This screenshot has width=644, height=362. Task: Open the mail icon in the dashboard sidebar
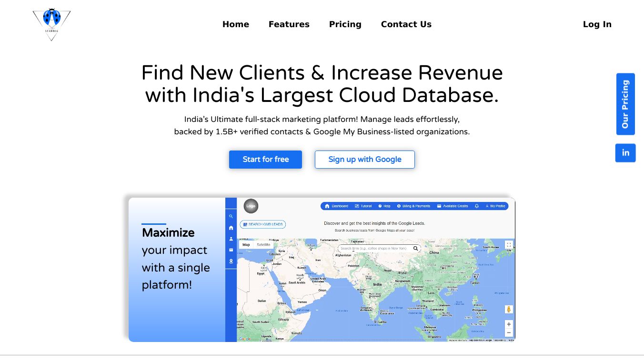coord(231,250)
